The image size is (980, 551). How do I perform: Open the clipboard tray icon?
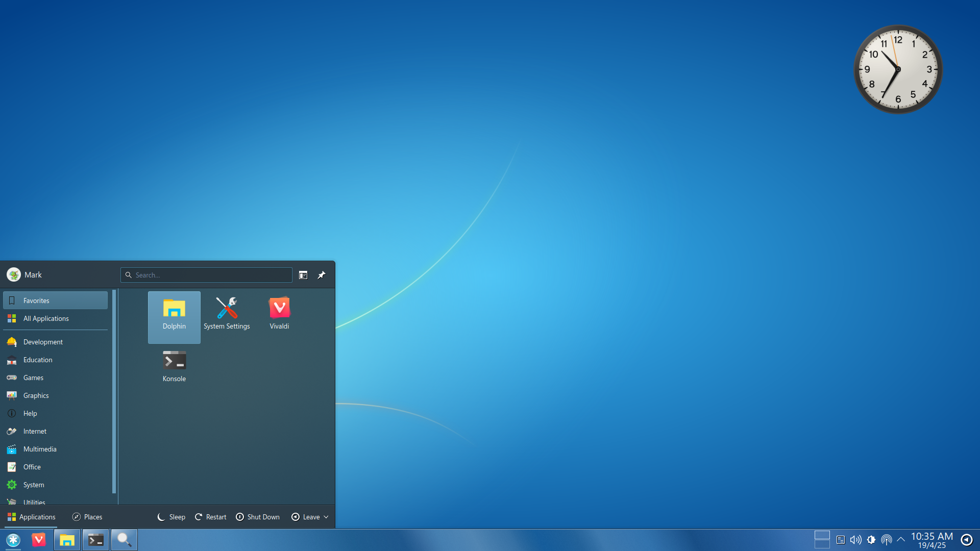[x=841, y=540]
